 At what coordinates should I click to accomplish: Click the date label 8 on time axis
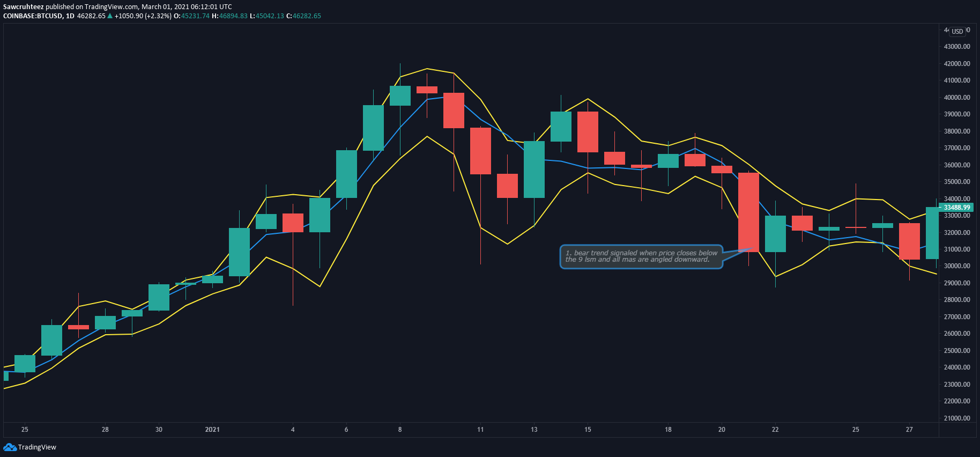pyautogui.click(x=400, y=430)
